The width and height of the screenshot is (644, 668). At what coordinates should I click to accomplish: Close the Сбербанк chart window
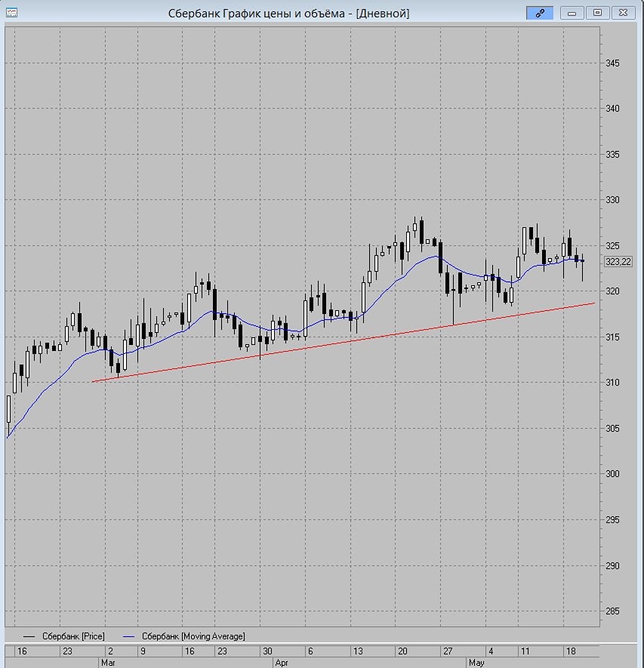pos(623,13)
